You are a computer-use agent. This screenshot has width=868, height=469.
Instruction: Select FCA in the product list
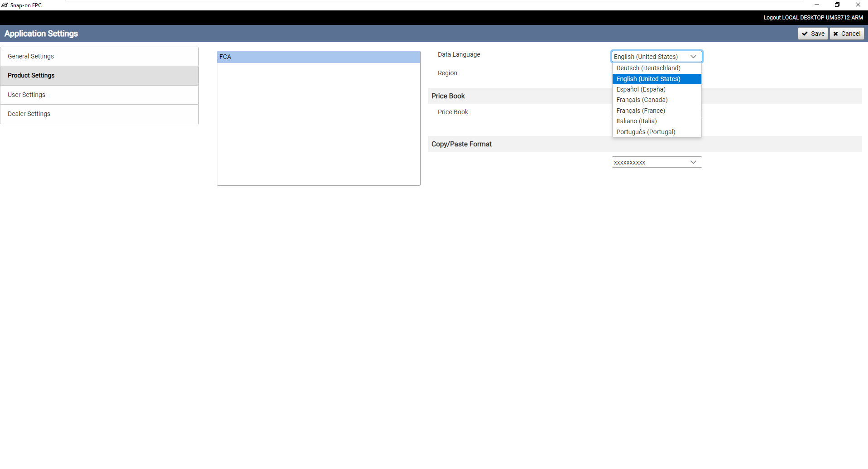pyautogui.click(x=318, y=57)
